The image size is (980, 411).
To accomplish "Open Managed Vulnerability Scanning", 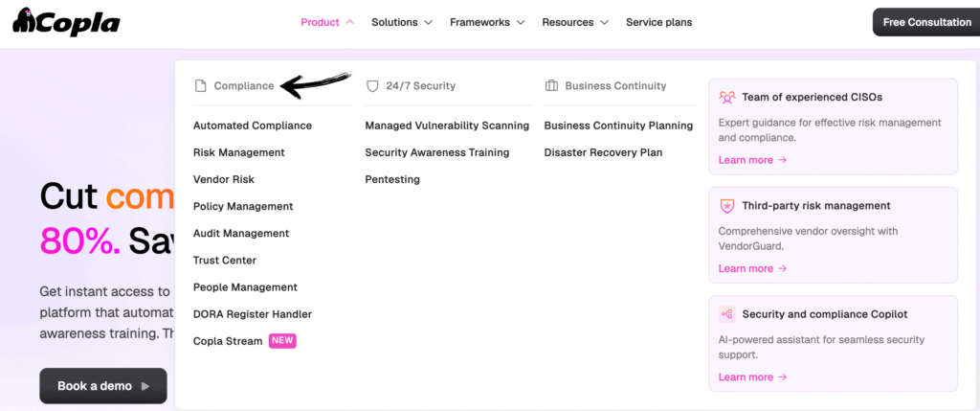I will tap(447, 126).
